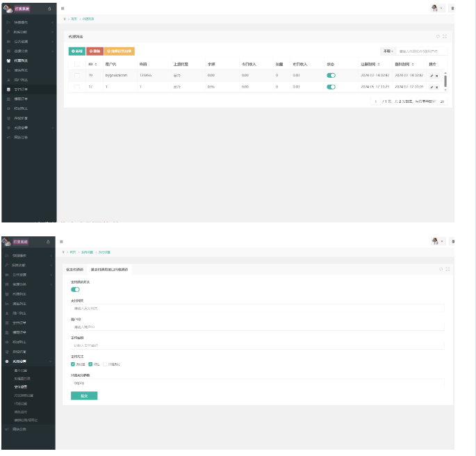Click the delete icon for row ID 17
This screenshot has width=476, height=456.
tap(437, 87)
